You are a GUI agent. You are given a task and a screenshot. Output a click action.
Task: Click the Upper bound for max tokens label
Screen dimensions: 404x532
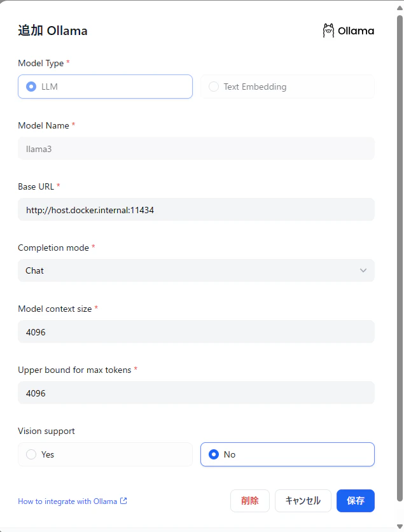pos(74,370)
